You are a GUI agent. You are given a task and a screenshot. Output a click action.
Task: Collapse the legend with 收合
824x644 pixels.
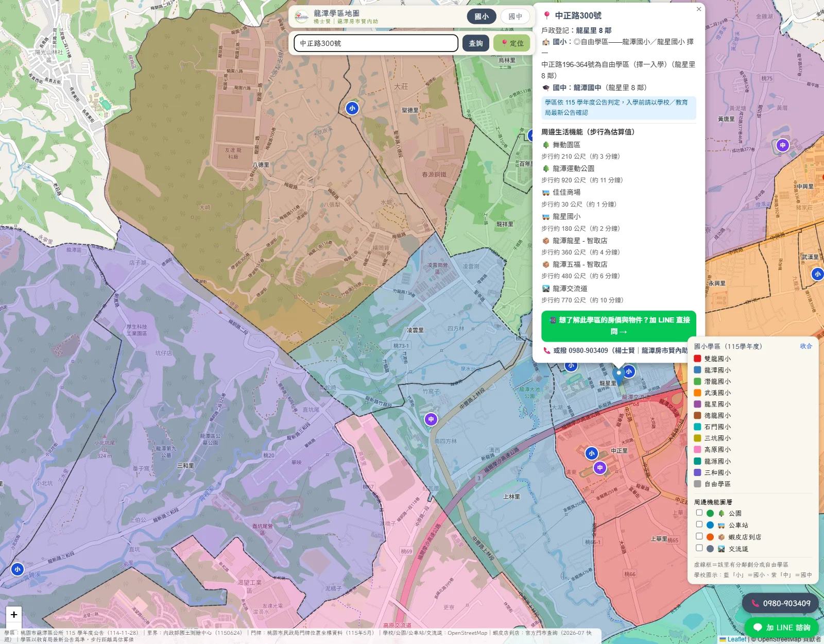806,346
